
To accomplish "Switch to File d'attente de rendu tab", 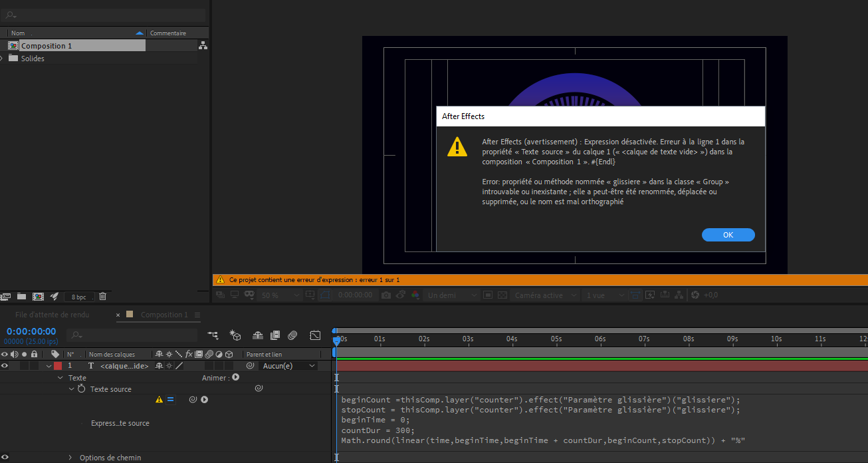I will click(52, 315).
